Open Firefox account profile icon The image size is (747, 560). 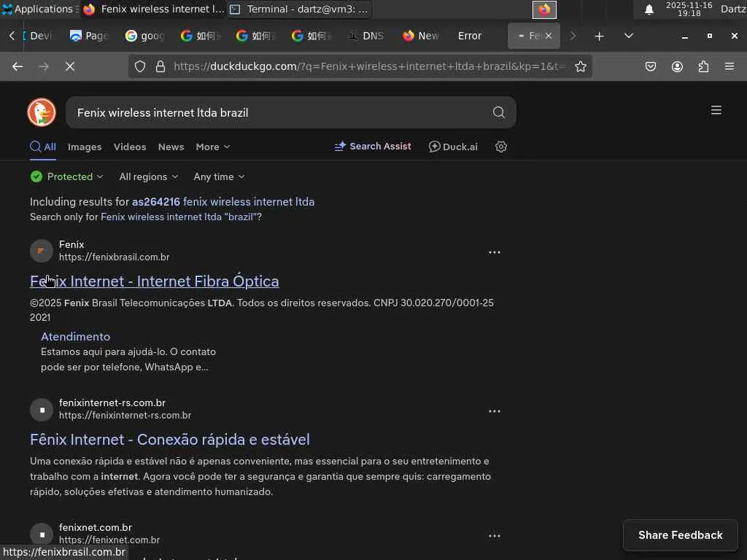click(677, 66)
